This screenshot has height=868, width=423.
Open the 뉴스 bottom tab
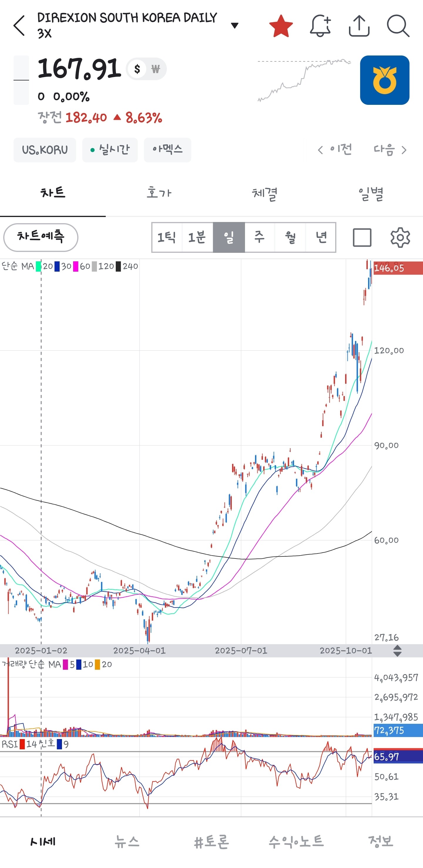(x=127, y=841)
